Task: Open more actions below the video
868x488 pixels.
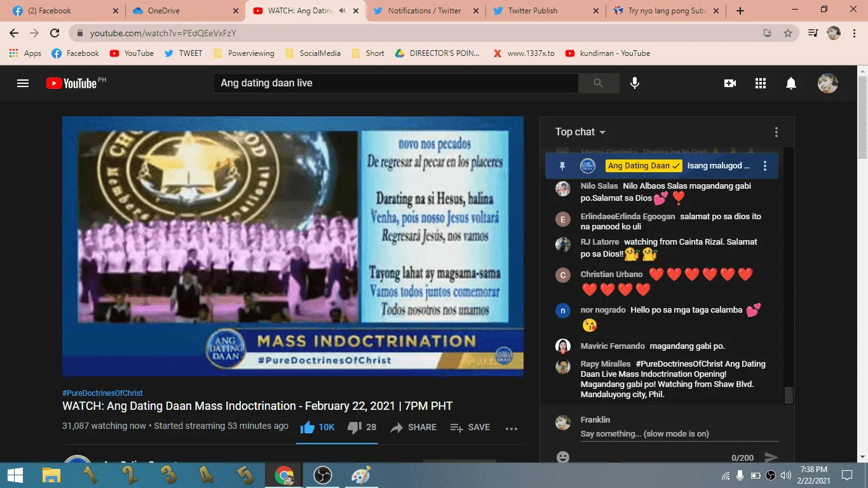Action: click(x=512, y=428)
